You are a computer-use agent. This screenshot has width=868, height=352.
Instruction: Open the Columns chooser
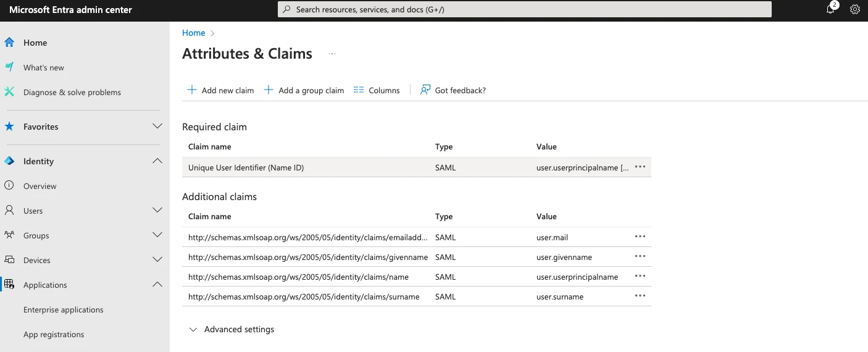[377, 90]
